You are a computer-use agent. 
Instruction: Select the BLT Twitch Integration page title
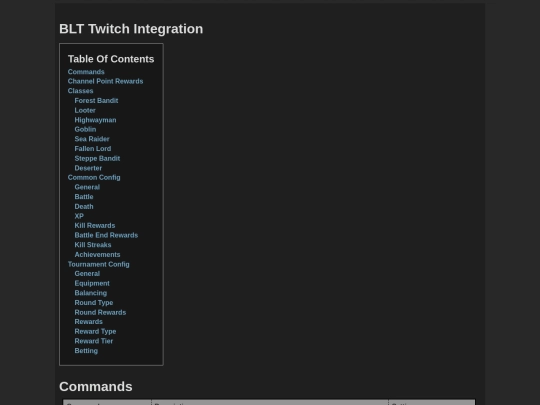tap(131, 29)
